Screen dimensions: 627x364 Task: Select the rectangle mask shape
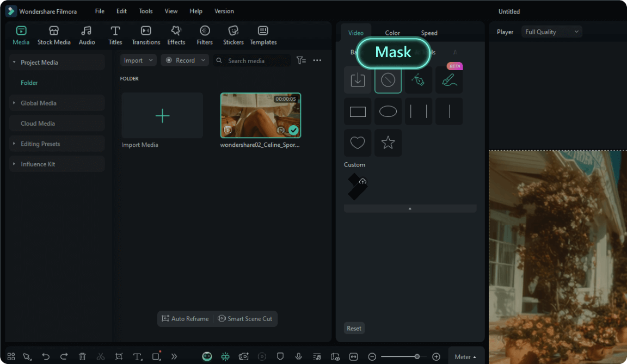pos(358,111)
